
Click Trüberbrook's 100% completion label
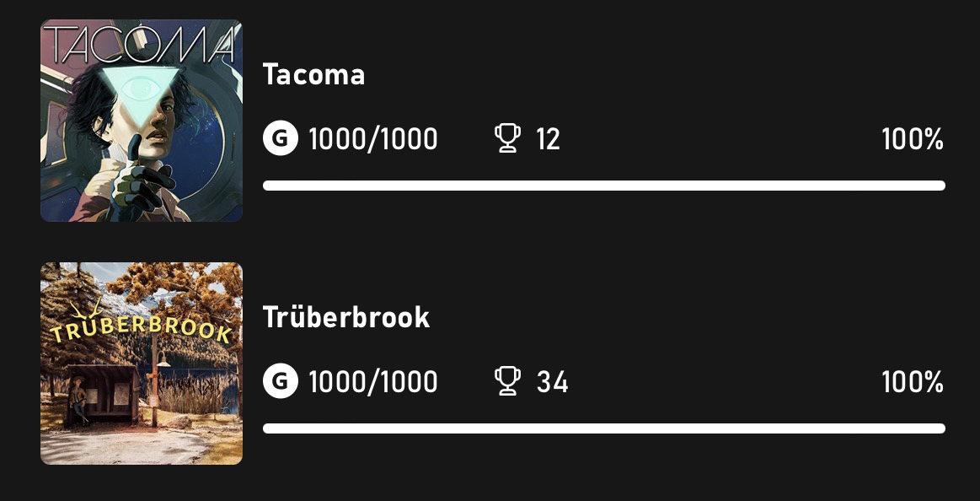(x=913, y=381)
